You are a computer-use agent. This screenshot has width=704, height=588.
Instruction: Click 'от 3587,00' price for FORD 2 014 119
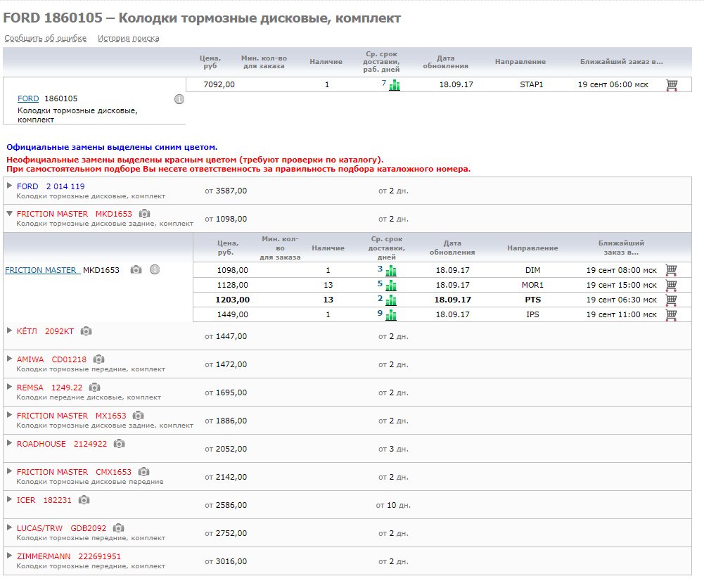coord(226,191)
